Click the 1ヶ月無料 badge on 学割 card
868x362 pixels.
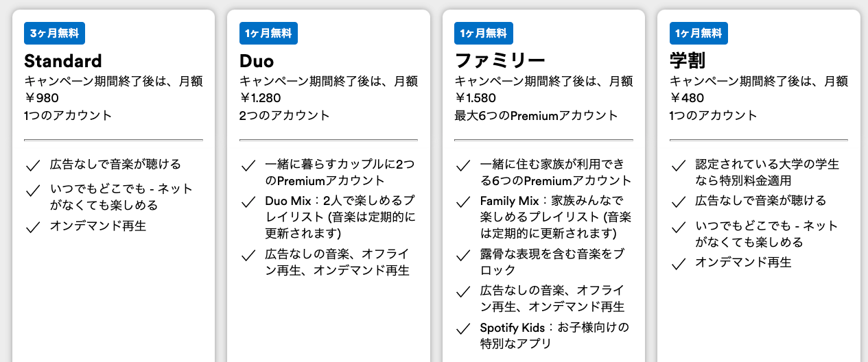click(x=699, y=33)
